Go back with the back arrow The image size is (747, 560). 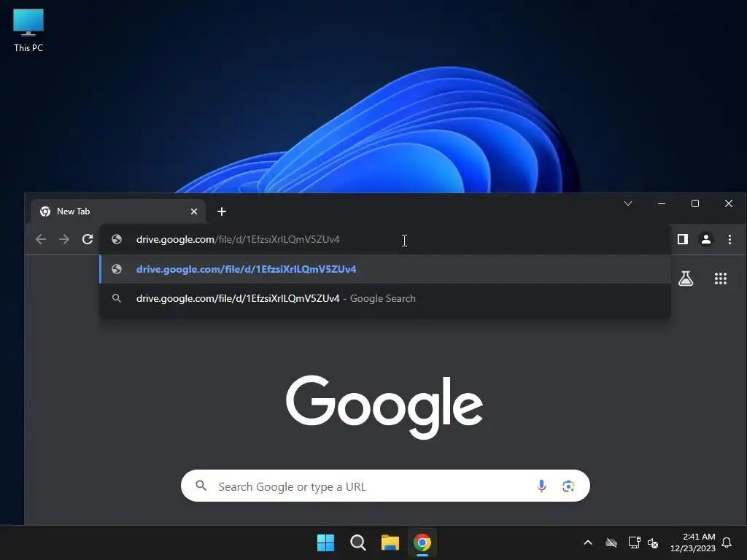(41, 239)
